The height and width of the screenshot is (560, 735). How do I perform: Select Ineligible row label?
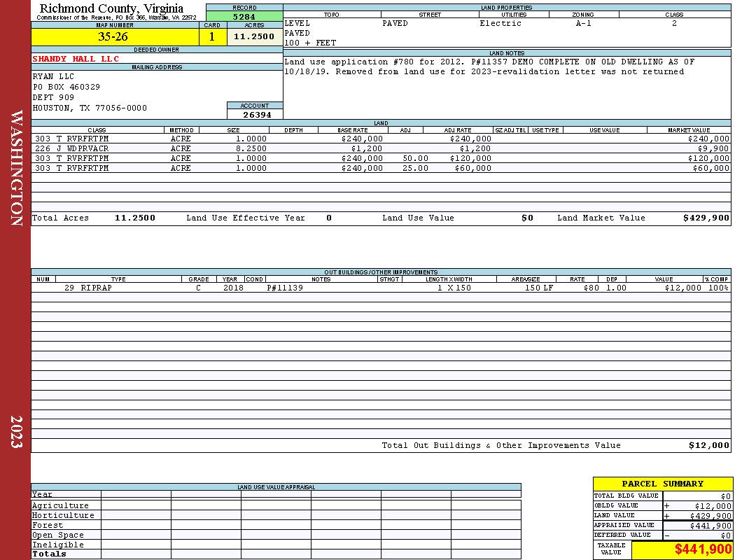pos(58,545)
